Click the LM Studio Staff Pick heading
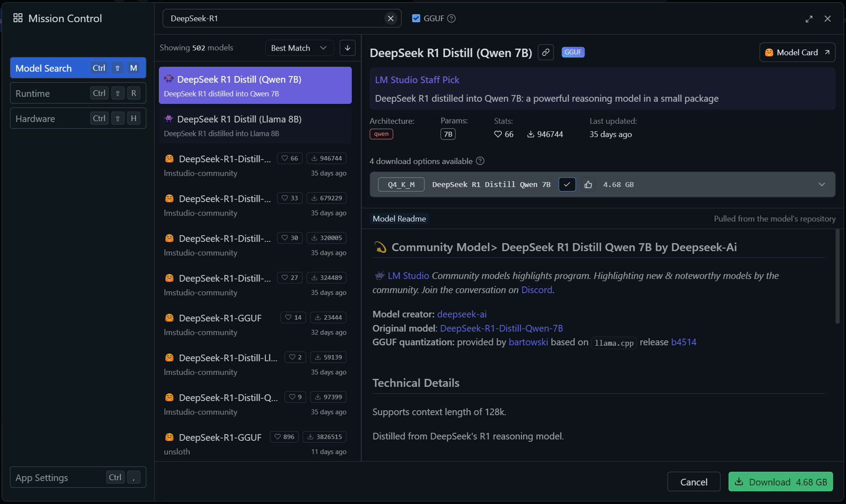This screenshot has width=846, height=504. (x=417, y=80)
